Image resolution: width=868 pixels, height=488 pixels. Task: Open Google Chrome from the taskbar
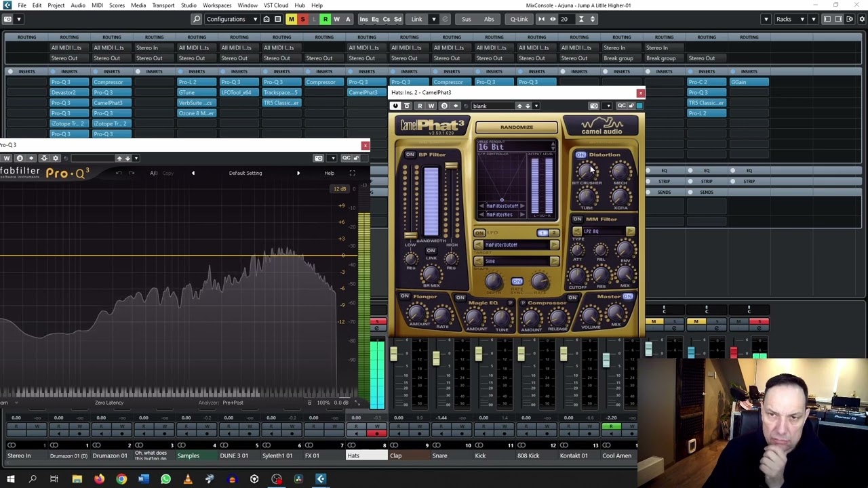point(121,479)
